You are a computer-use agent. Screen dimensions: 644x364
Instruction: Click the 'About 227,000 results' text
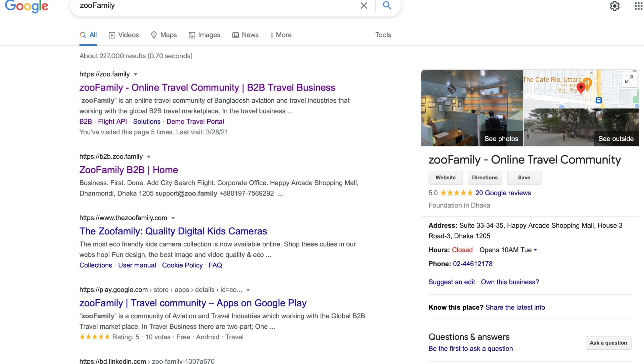tap(136, 56)
